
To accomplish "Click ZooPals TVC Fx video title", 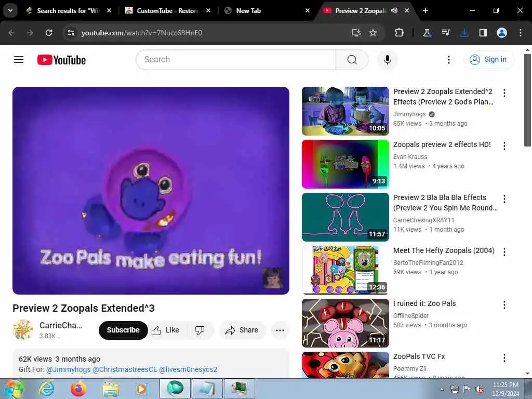I will [419, 356].
